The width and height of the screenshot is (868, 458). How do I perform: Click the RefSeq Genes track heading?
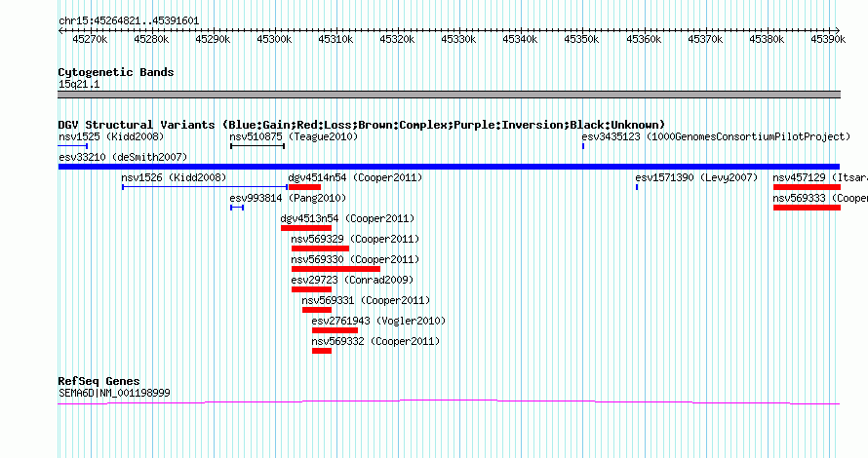click(x=99, y=381)
